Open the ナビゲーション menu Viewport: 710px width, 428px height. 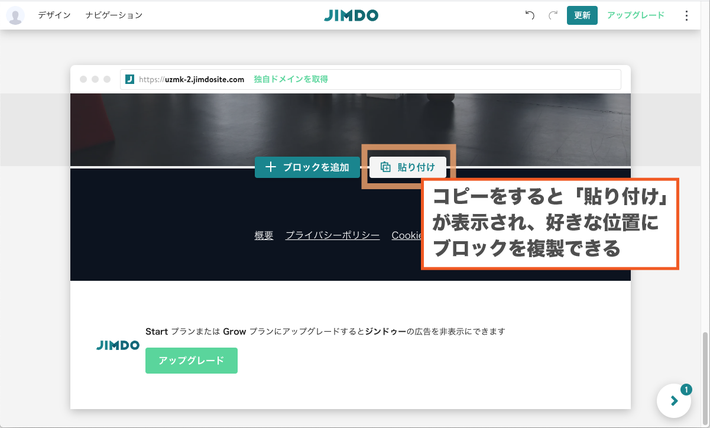[114, 15]
